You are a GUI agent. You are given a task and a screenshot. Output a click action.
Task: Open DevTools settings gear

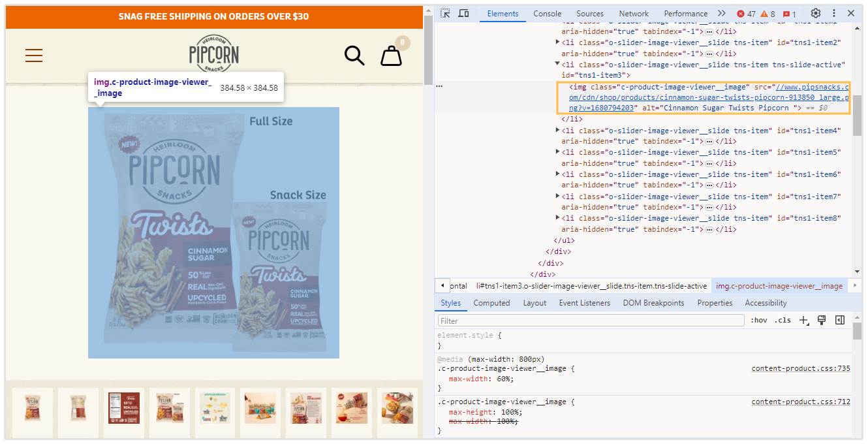point(816,13)
